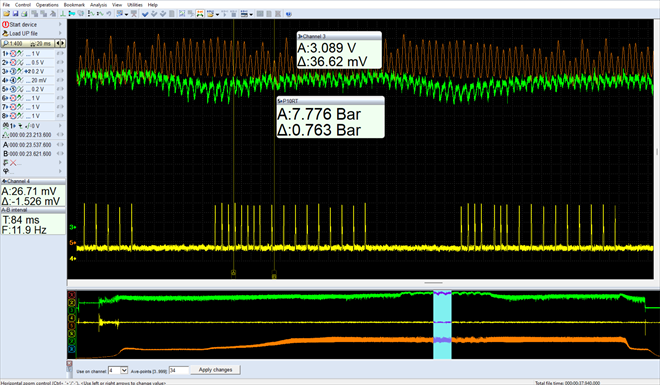
Task: Click the print icon in toolbar
Action: [24, 14]
